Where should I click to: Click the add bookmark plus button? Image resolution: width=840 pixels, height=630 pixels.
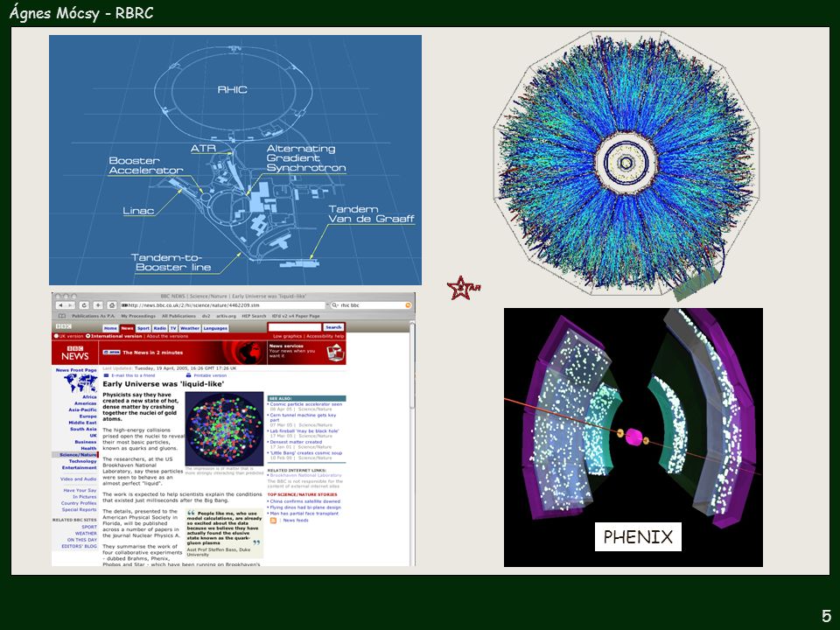pyautogui.click(x=97, y=305)
